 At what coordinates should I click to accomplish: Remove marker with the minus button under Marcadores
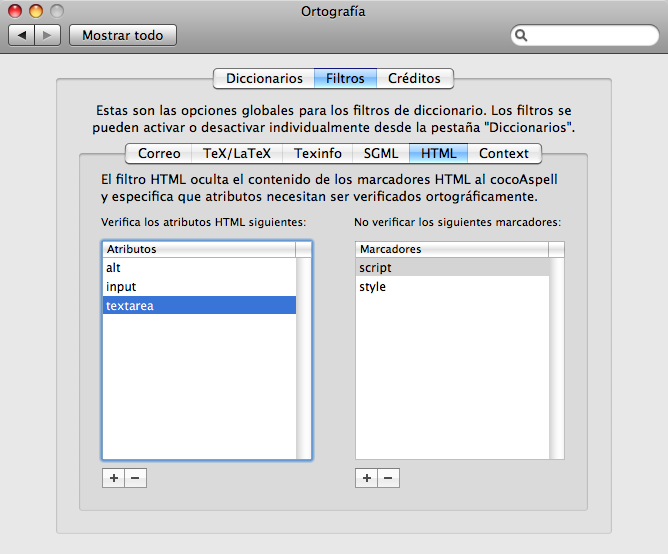[388, 478]
